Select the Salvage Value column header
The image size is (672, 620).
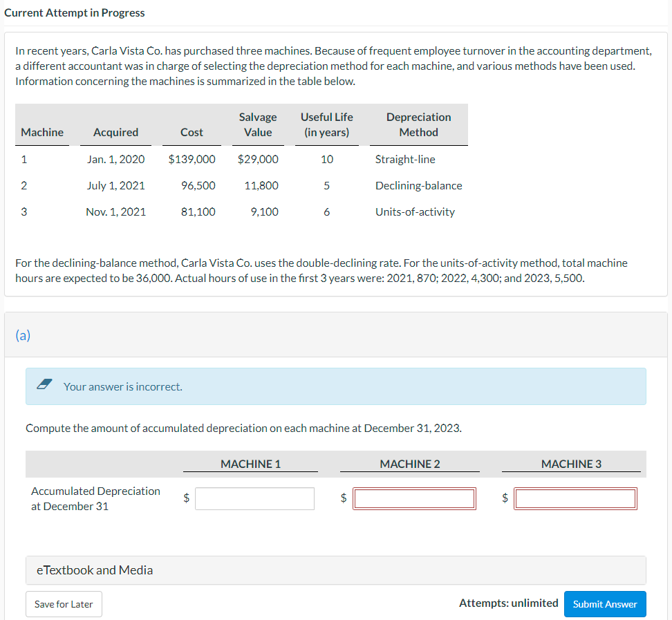click(258, 124)
